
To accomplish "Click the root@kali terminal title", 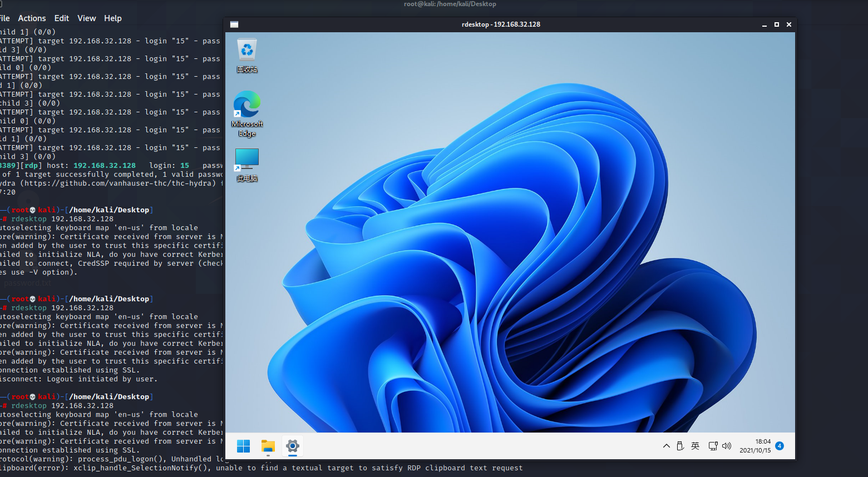I will pyautogui.click(x=450, y=4).
